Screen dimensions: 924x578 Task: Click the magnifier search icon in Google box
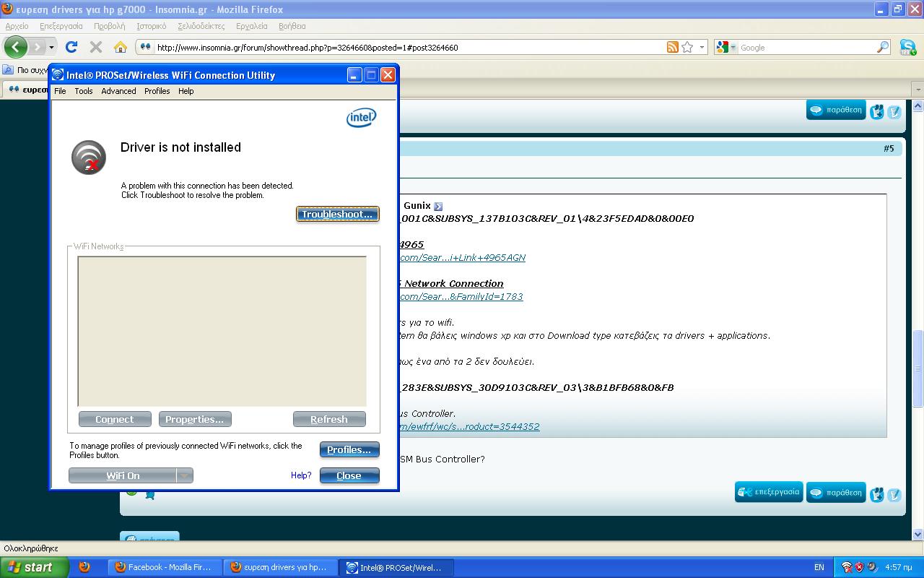883,47
